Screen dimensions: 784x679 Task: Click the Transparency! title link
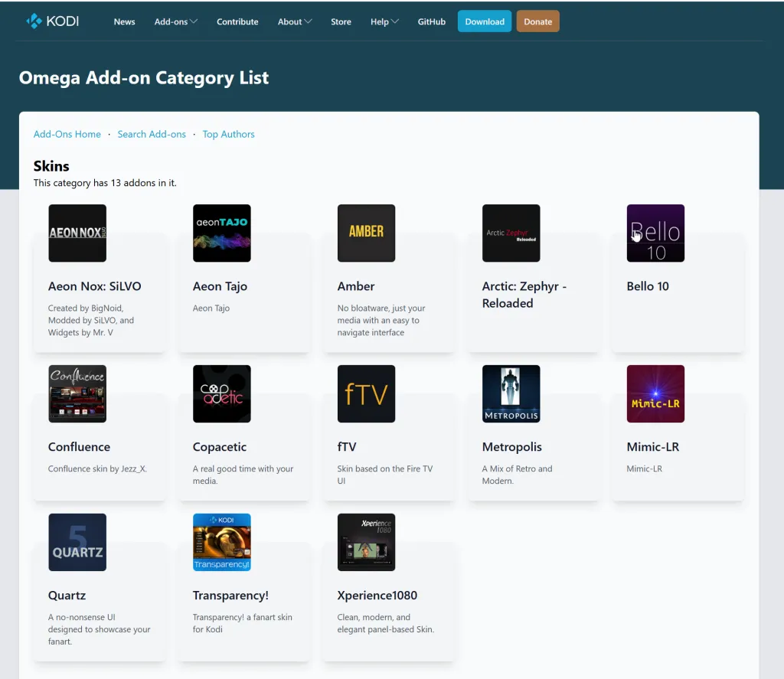230,596
